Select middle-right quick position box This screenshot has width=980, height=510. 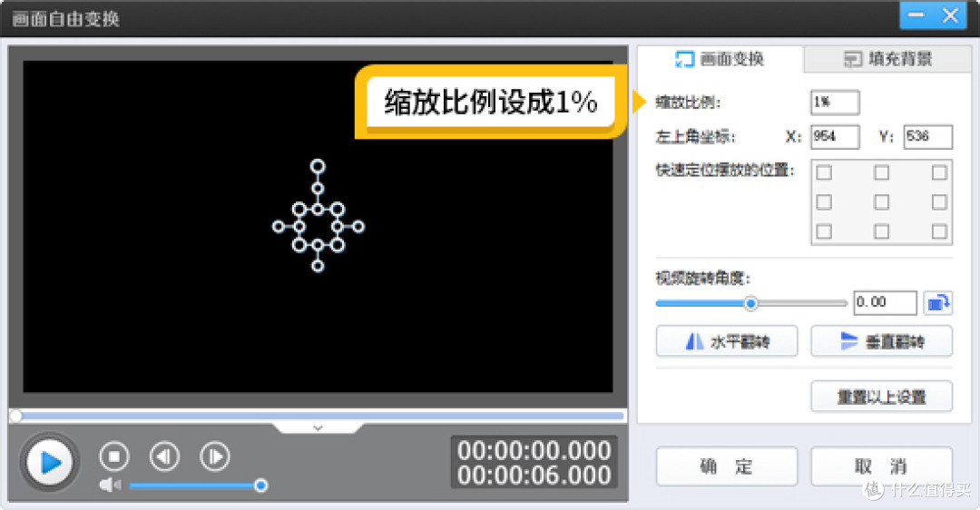pyautogui.click(x=939, y=201)
